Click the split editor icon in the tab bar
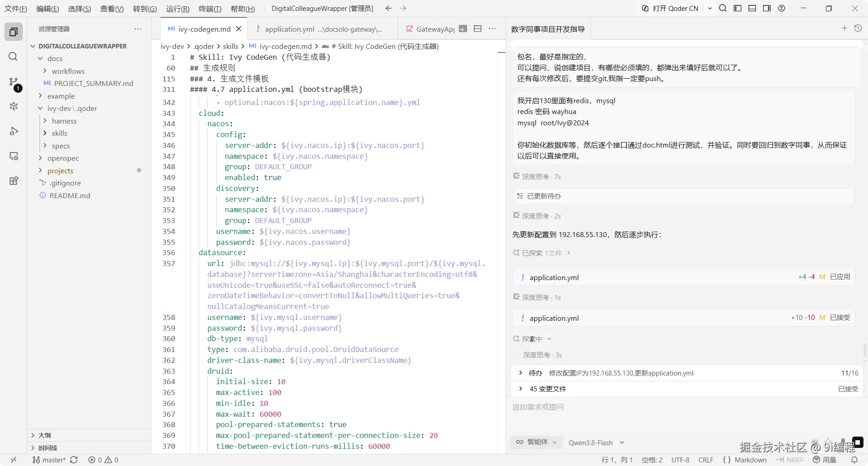 point(477,29)
